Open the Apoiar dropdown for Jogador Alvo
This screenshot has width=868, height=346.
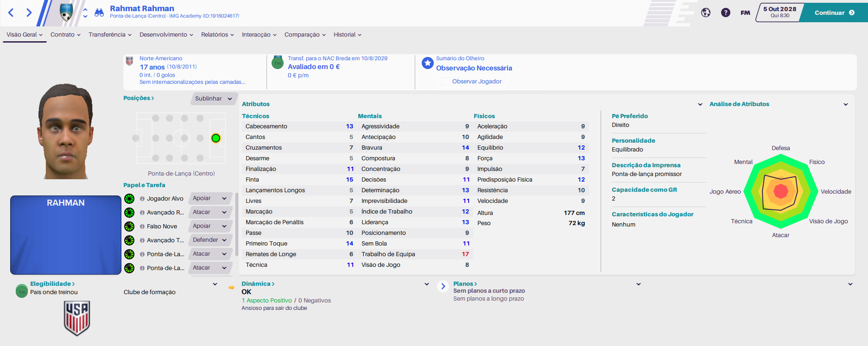click(x=210, y=198)
